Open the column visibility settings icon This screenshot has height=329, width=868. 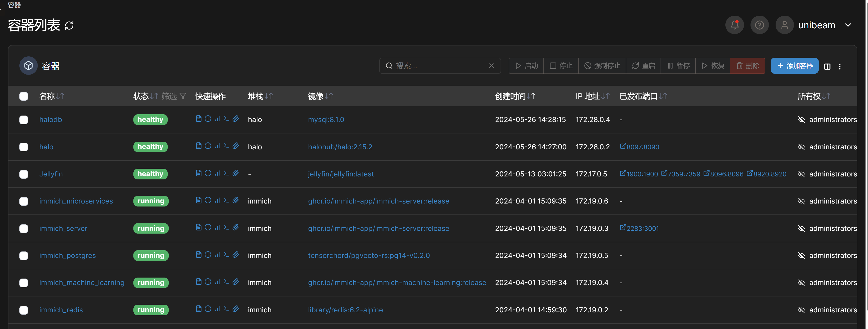point(827,66)
